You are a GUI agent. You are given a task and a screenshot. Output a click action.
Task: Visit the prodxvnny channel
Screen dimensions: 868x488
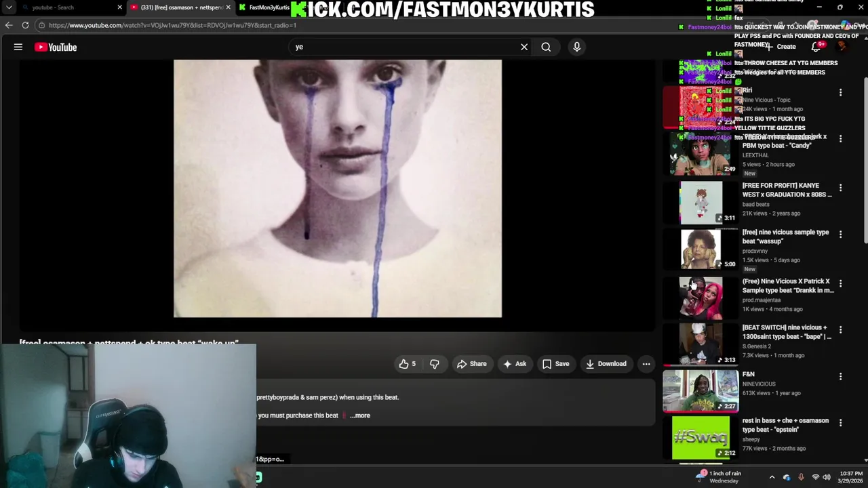click(756, 251)
